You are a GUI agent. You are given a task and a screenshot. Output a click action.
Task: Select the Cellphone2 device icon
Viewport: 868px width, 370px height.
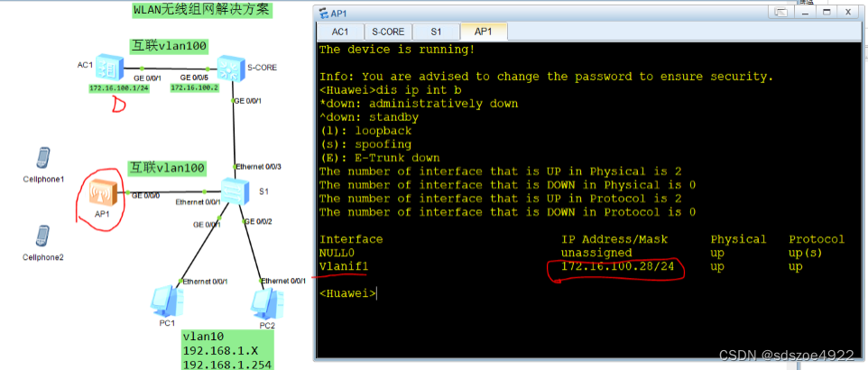[x=42, y=236]
